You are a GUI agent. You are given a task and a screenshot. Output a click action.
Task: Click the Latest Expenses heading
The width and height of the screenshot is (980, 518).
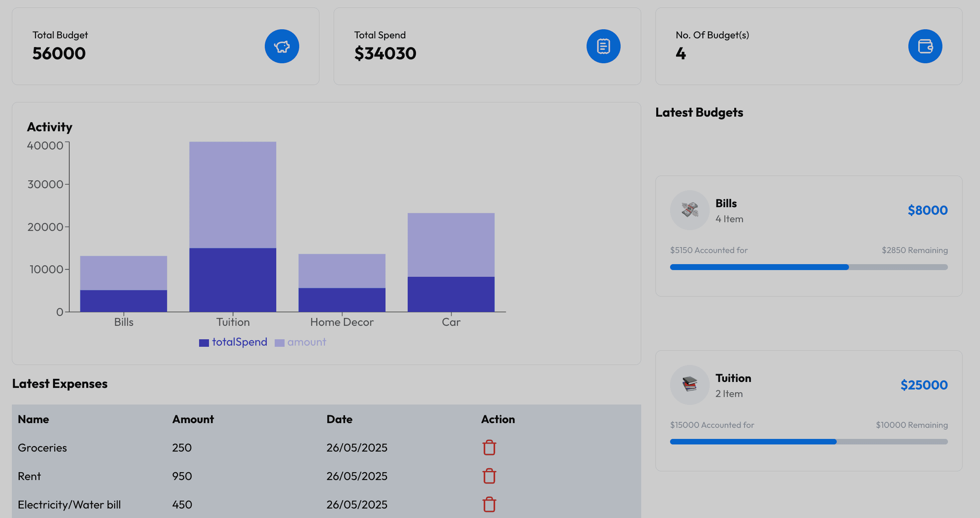click(x=60, y=384)
